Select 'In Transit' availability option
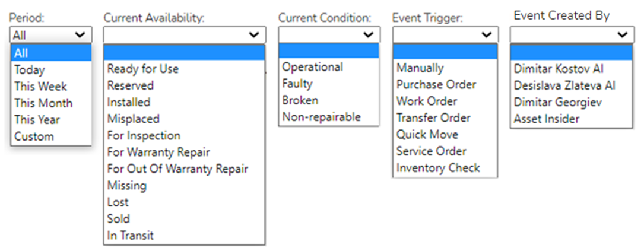This screenshot has height=251, width=644. pyautogui.click(x=131, y=236)
